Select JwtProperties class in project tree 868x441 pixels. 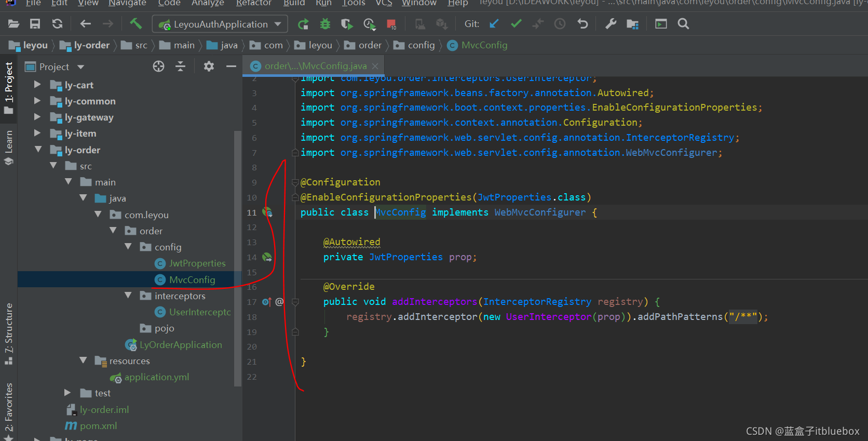(x=197, y=263)
